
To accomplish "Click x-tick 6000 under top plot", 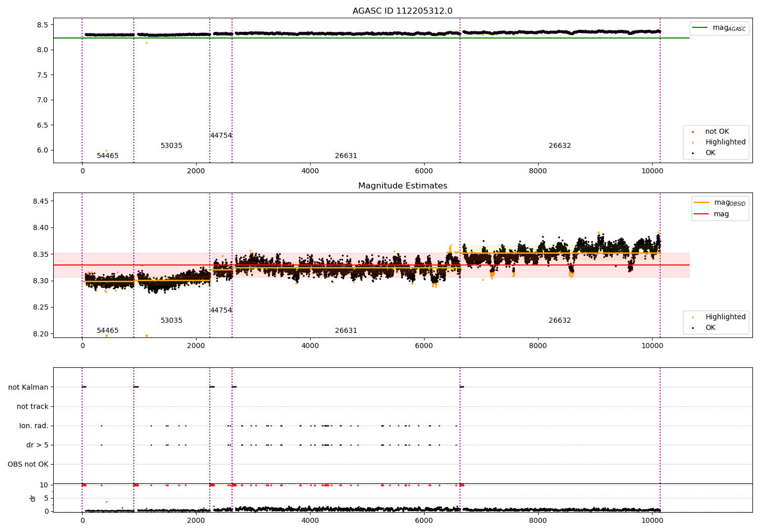I will point(424,171).
